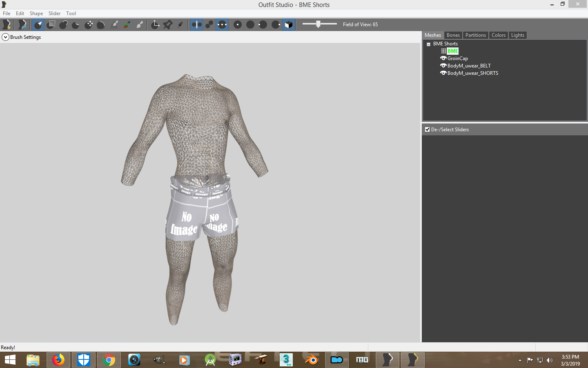Open the weight paint brush

pos(115,25)
